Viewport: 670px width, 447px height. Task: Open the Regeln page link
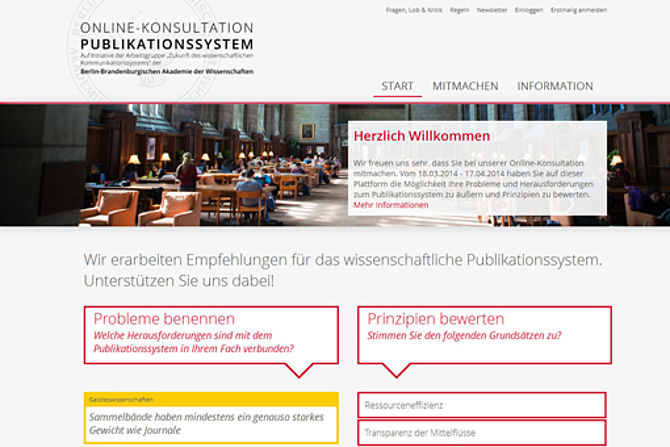pos(460,10)
